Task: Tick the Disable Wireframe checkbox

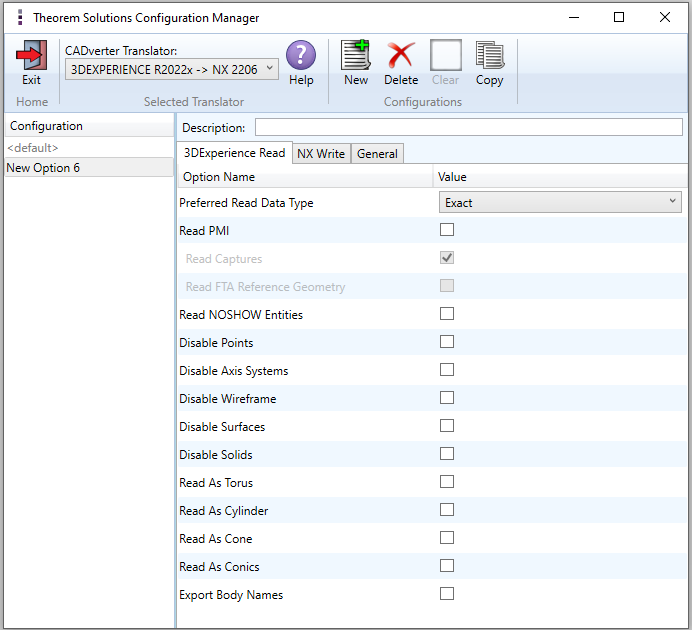Action: pyautogui.click(x=447, y=398)
